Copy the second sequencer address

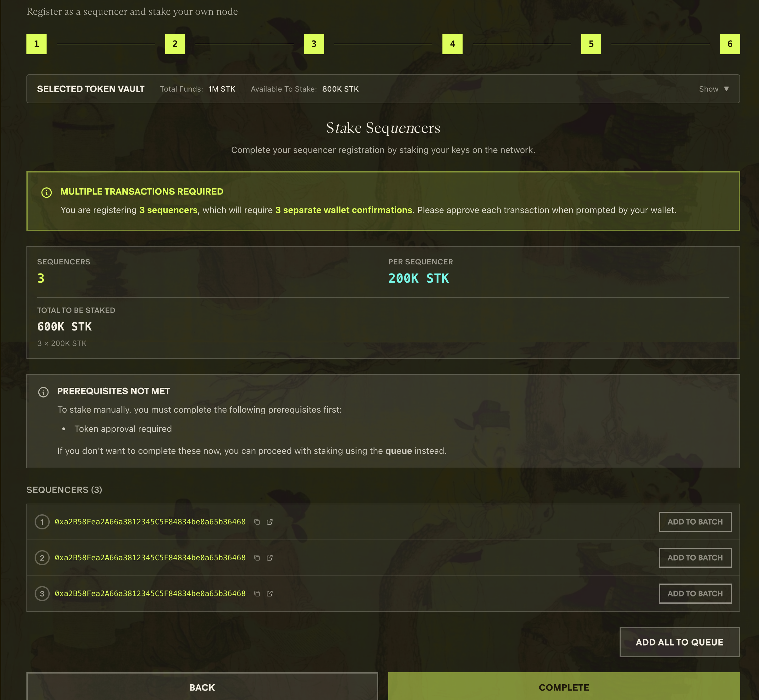click(257, 558)
